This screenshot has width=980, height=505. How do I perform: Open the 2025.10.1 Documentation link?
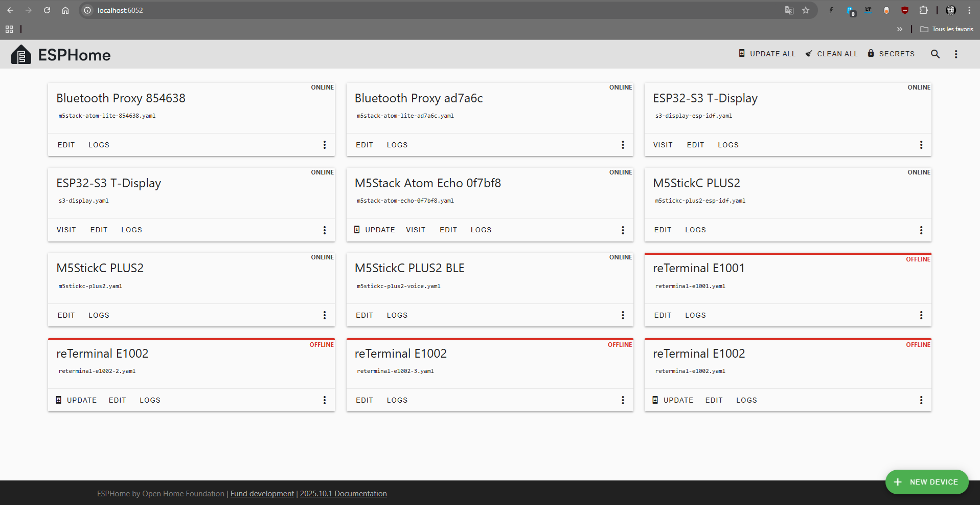343,494
